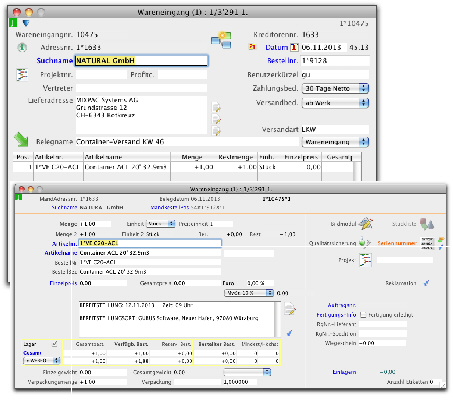This screenshot has height=401, width=453.
Task: Click the Artikelnr. field in the front window
Action: pos(150,243)
